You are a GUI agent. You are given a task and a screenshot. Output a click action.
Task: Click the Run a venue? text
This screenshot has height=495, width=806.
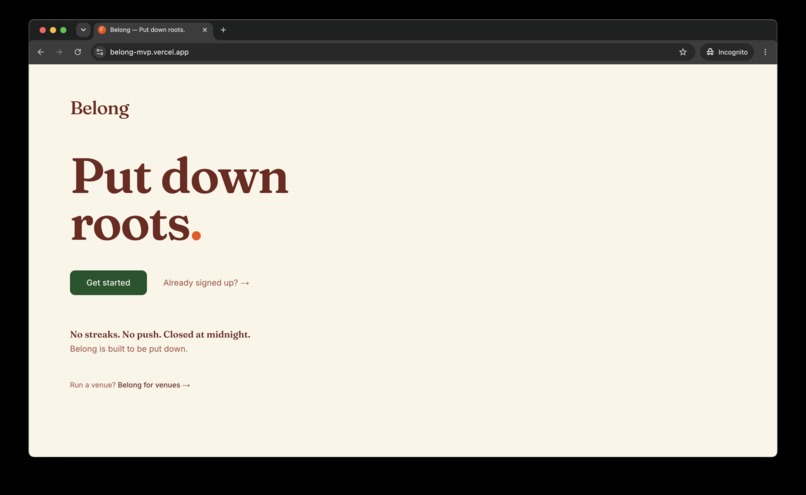point(93,385)
